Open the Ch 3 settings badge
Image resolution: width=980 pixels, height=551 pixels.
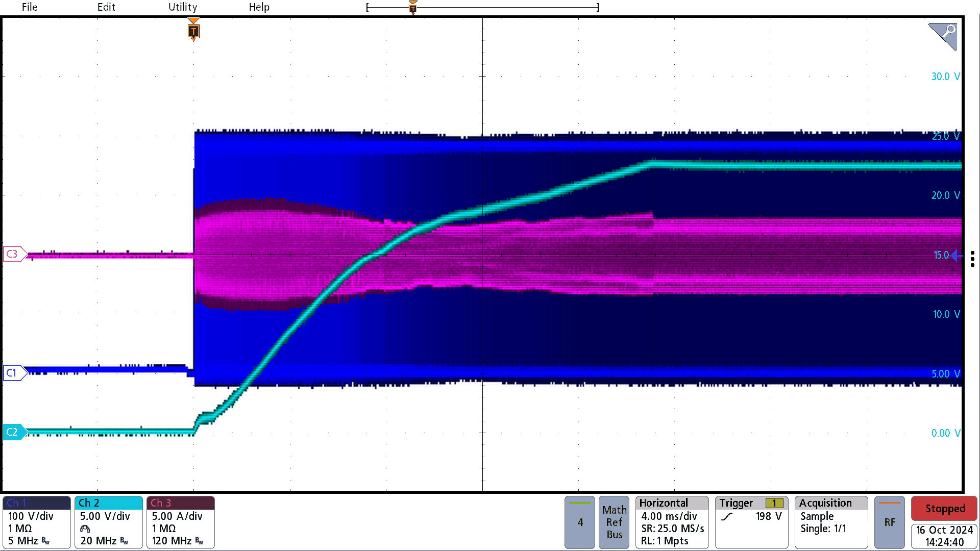(181, 522)
